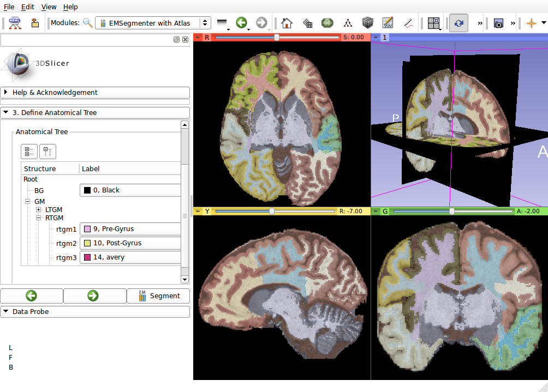Open the module search magnifier icon

pos(87,23)
